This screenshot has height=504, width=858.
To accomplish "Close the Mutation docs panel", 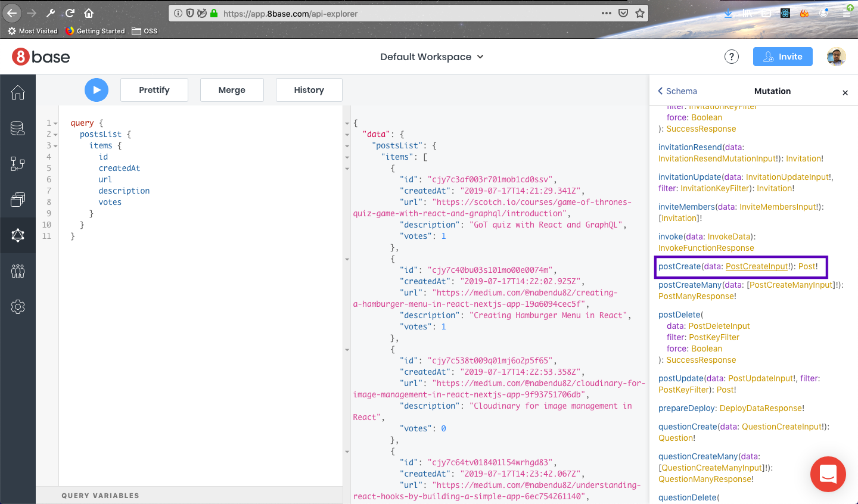I will (x=845, y=92).
